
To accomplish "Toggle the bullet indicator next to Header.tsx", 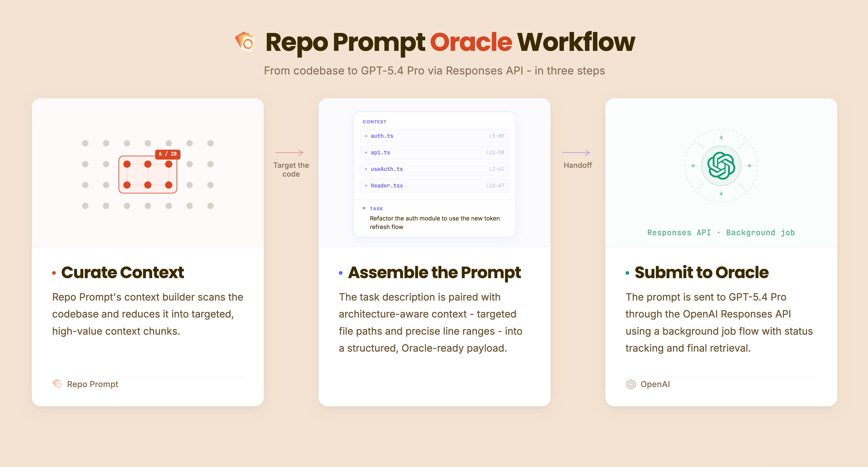I will [366, 186].
